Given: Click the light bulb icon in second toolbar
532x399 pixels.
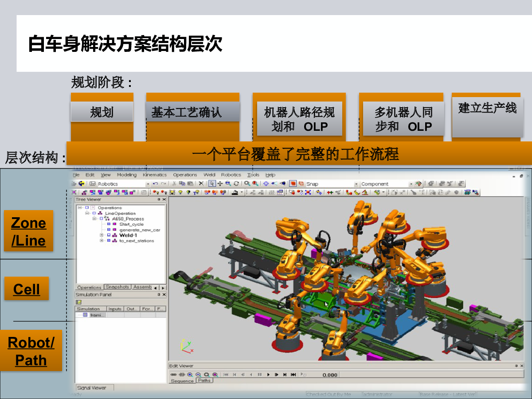Looking at the screenshot, I should point(181,192).
